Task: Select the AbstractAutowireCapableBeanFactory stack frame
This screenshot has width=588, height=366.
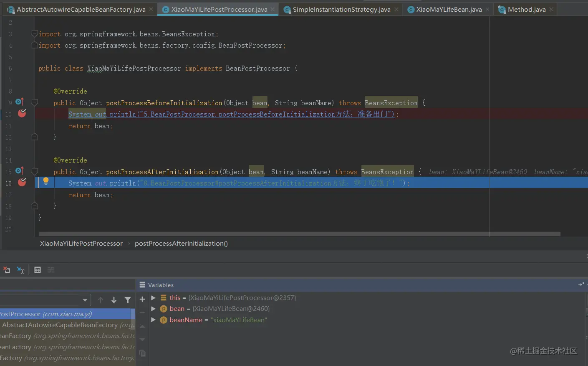Action: pyautogui.click(x=66, y=325)
